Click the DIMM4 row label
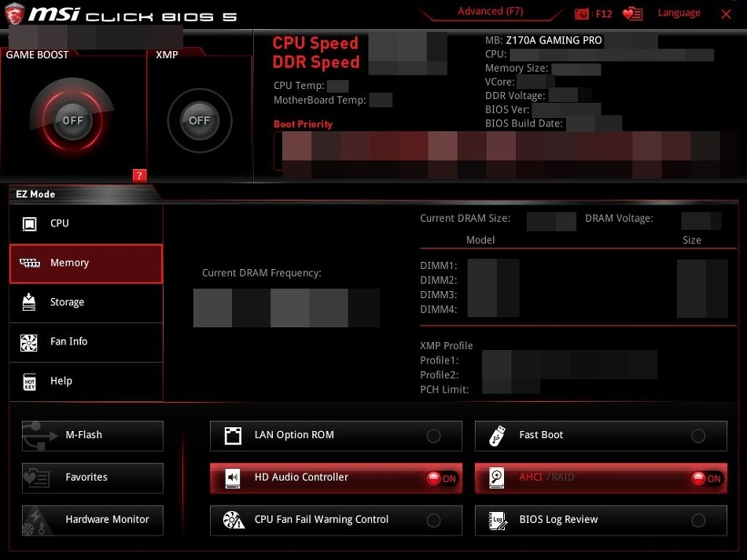The image size is (747, 560). (x=438, y=309)
